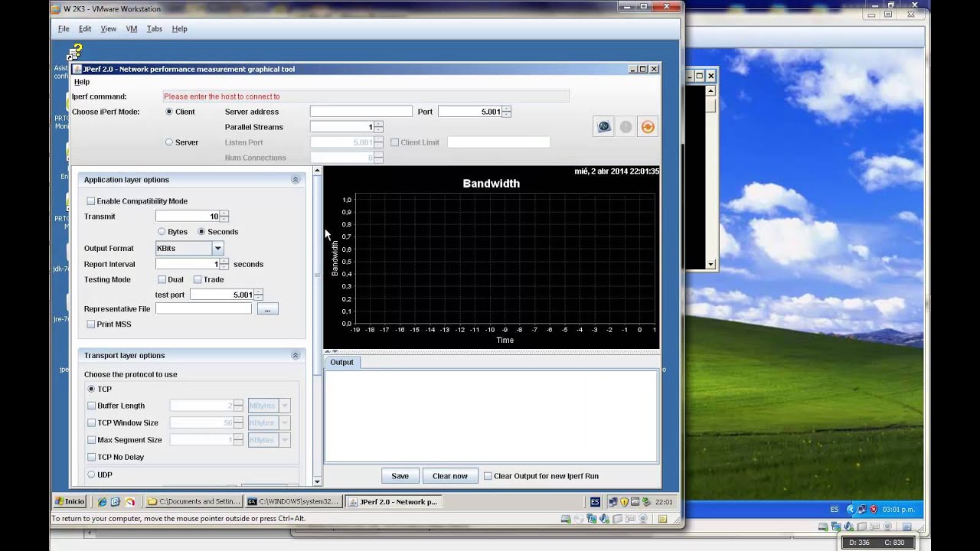Screen dimensions: 980x551
Task: Enable the TCP Window Size checkbox
Action: click(x=92, y=422)
